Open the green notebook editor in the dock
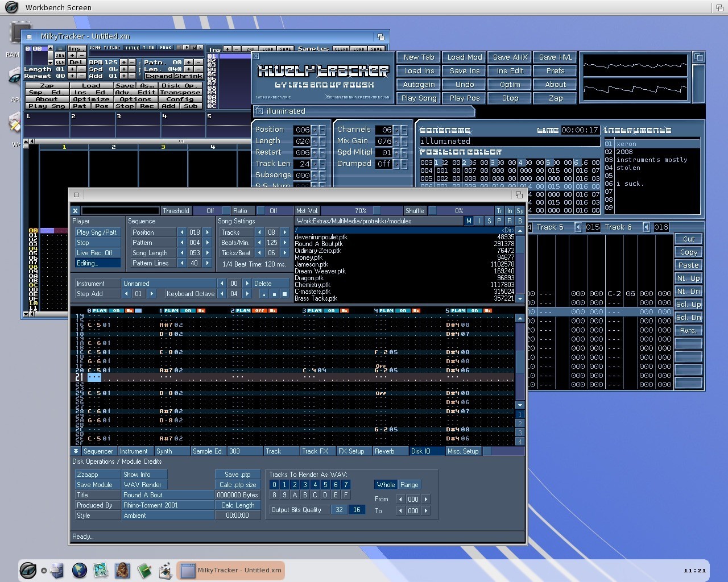 point(144,570)
